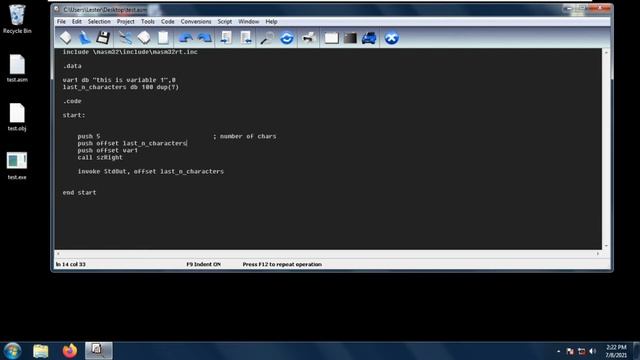This screenshot has width=640, height=360.
Task: Cut selection using the scissors icon
Action: [125, 38]
